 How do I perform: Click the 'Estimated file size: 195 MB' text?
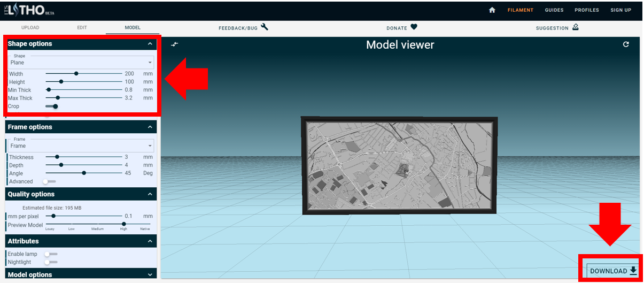[52, 208]
